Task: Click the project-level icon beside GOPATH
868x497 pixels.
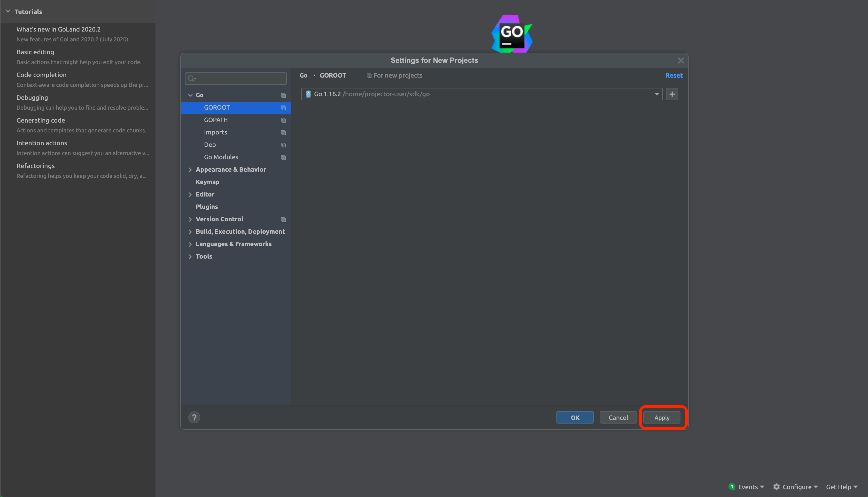Action: click(283, 120)
